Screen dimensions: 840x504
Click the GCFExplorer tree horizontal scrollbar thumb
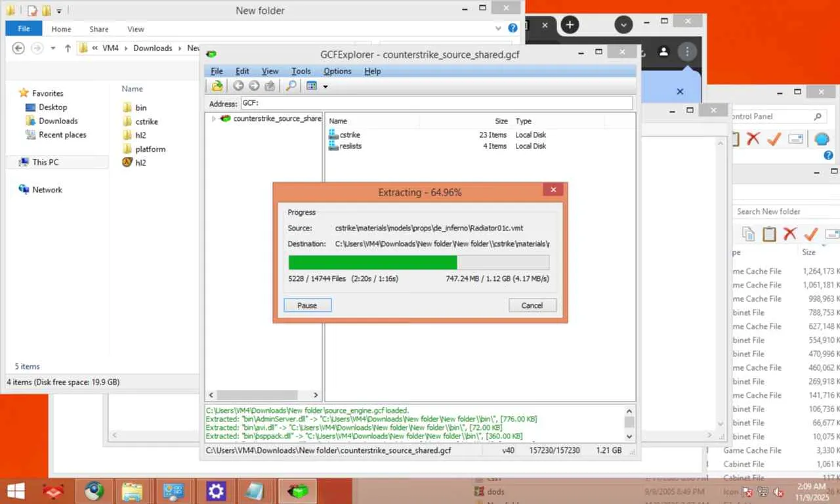click(x=258, y=395)
